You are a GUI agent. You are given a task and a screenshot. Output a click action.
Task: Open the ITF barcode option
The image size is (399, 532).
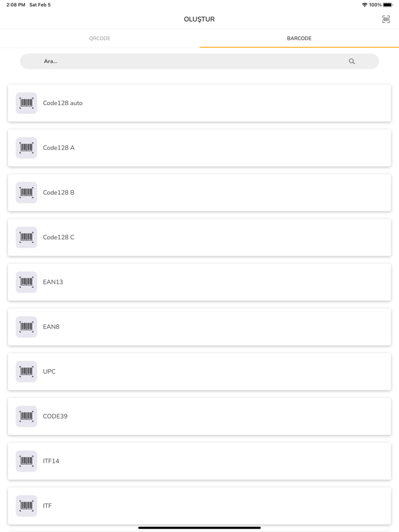click(x=199, y=506)
